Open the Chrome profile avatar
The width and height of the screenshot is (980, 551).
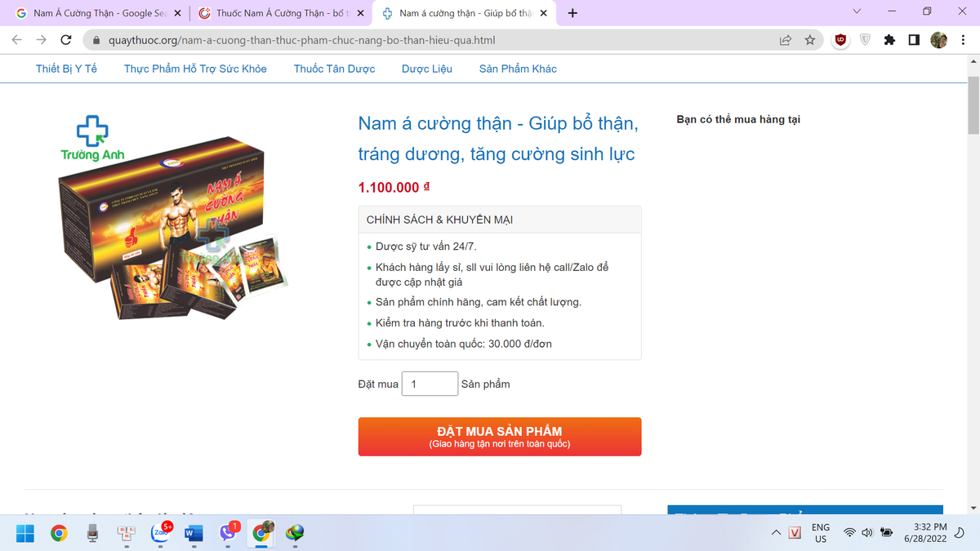tap(938, 40)
